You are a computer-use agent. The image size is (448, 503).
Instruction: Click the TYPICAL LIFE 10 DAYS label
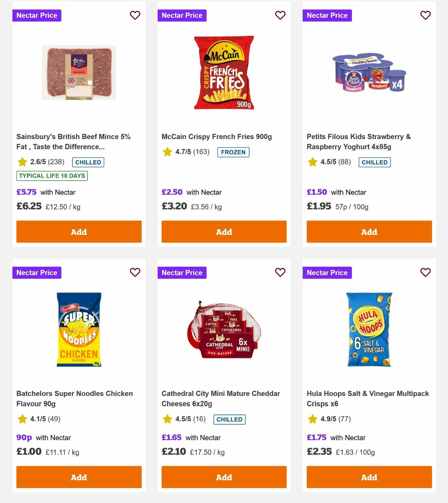point(52,176)
